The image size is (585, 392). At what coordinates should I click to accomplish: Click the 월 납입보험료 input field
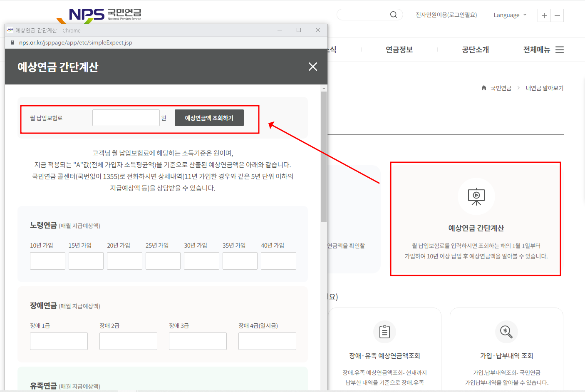(126, 117)
